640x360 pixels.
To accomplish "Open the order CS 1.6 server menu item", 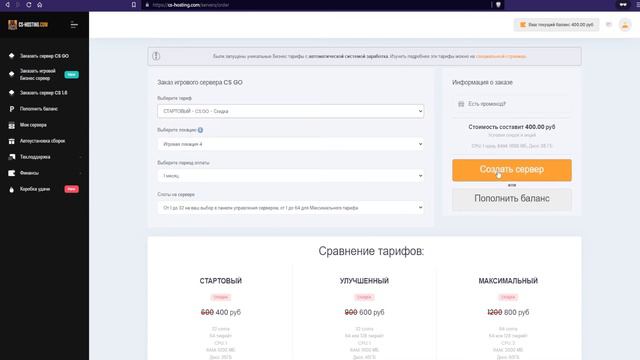I will click(44, 93).
